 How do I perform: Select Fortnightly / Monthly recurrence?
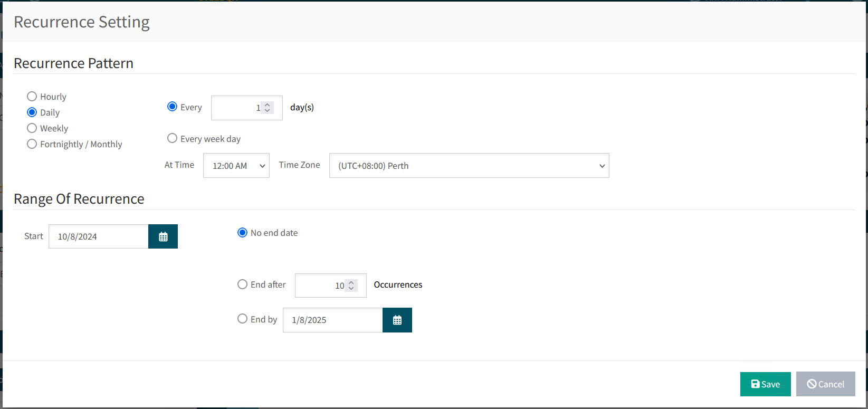[x=32, y=144]
